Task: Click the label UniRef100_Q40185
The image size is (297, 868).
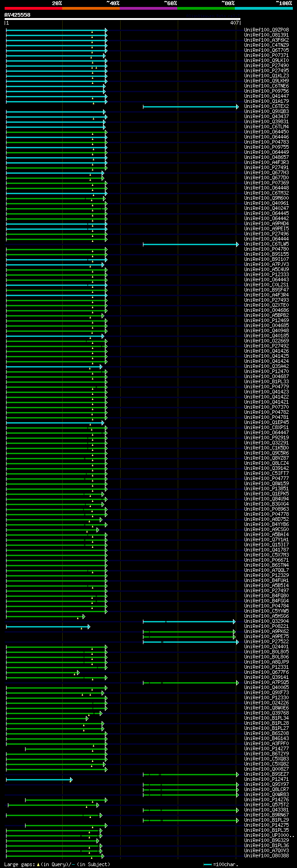Action: click(266, 336)
